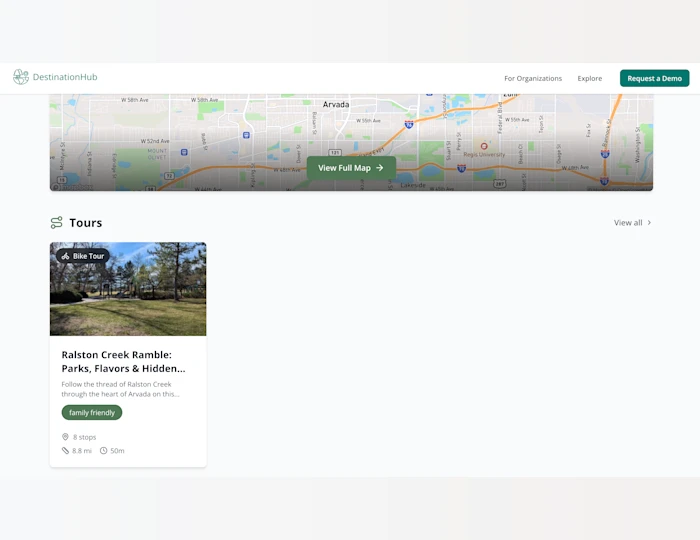Click the location pin icon beside 8 stops
This screenshot has height=540, width=700.
coord(65,437)
